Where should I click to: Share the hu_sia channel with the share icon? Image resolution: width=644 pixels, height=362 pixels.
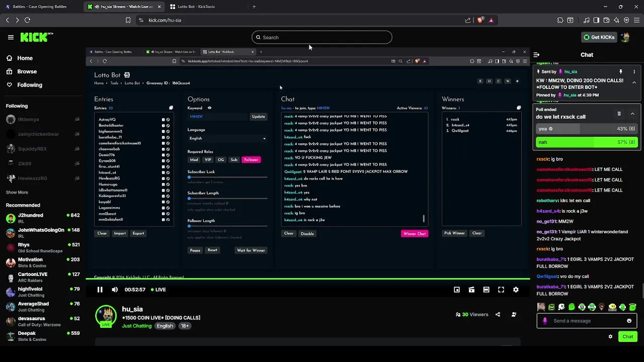(498, 314)
